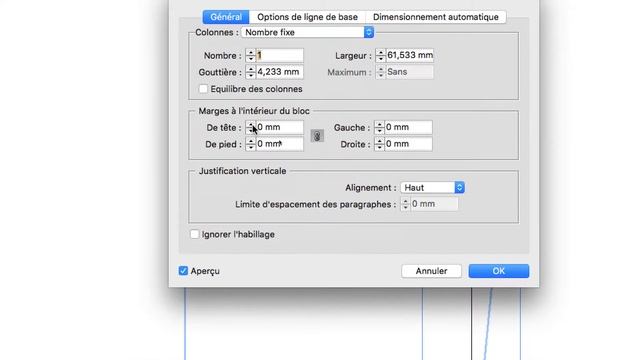Click the Limite d'espacement des paragraphes field

[434, 204]
